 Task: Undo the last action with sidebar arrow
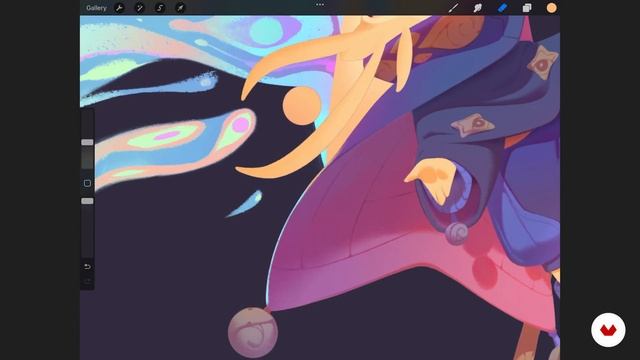coord(87,267)
